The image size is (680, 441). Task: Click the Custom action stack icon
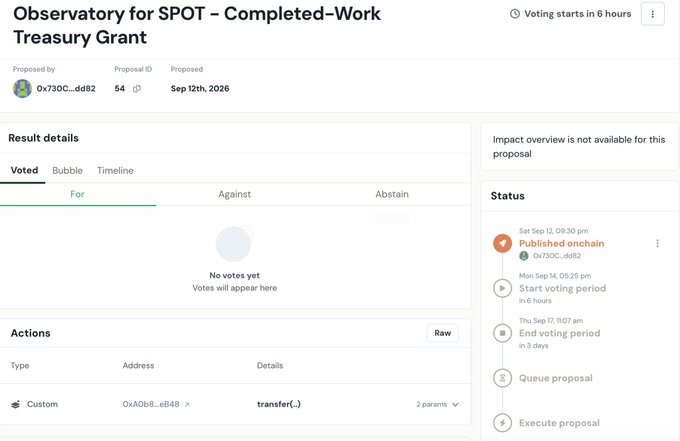pos(16,404)
